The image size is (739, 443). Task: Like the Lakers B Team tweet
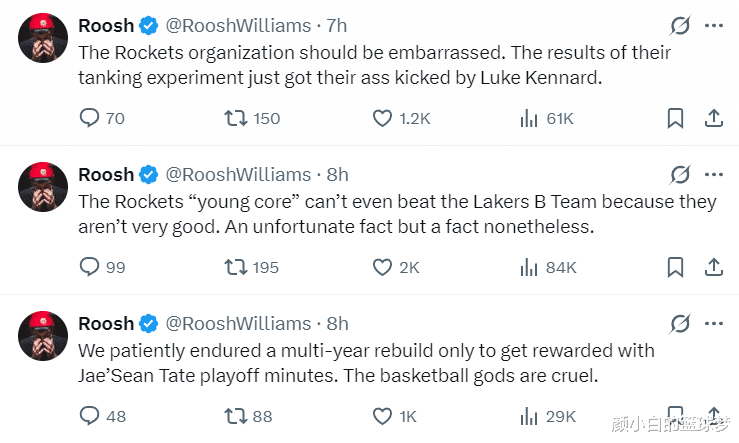point(382,267)
